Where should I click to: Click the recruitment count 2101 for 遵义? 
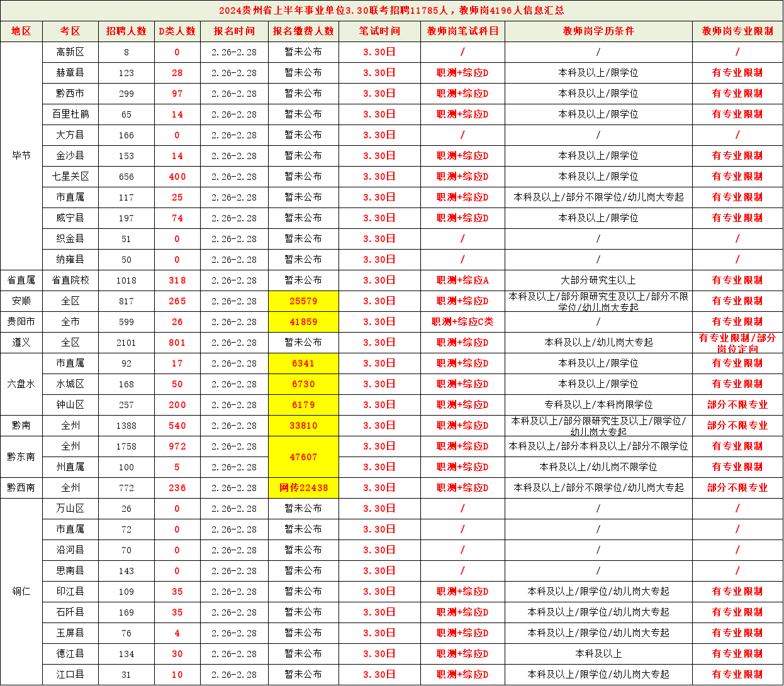pos(126,343)
